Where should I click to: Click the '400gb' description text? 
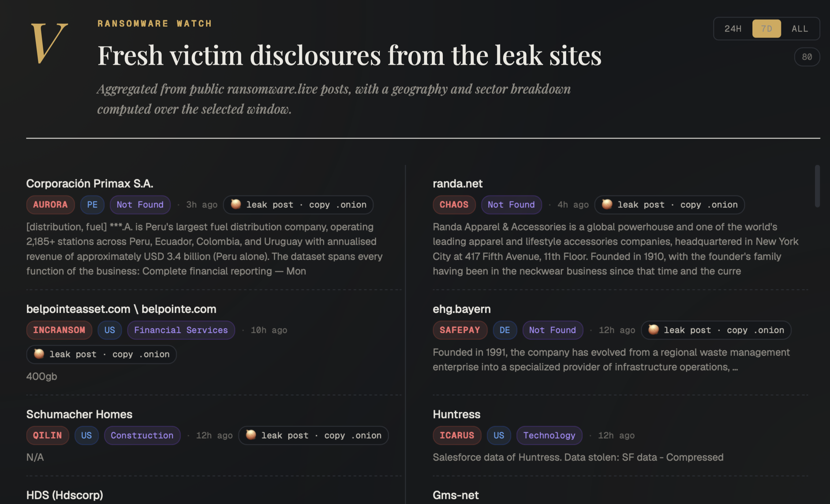tap(42, 376)
